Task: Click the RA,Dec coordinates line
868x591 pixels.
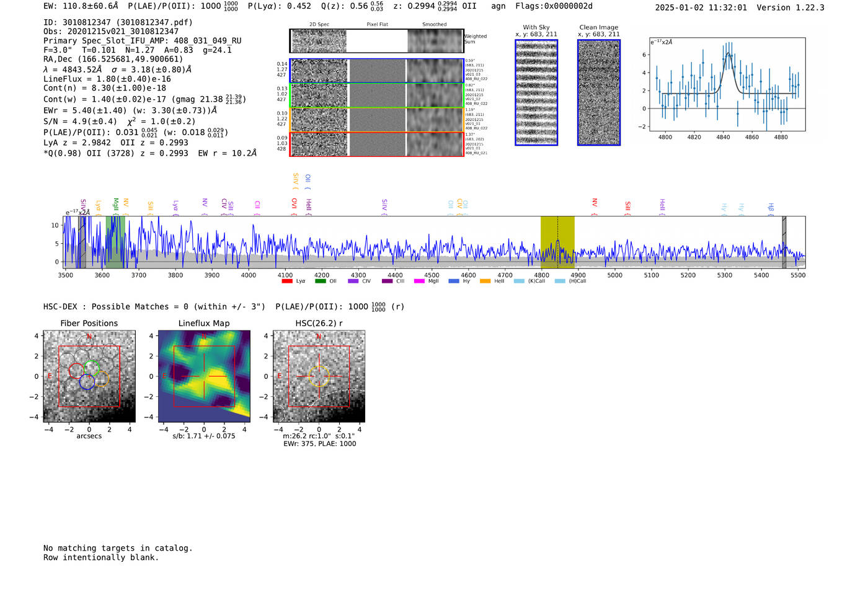Action: point(113,60)
